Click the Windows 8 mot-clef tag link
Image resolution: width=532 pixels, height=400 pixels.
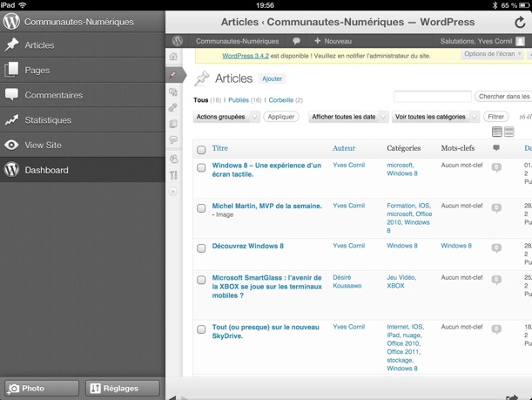(x=456, y=246)
